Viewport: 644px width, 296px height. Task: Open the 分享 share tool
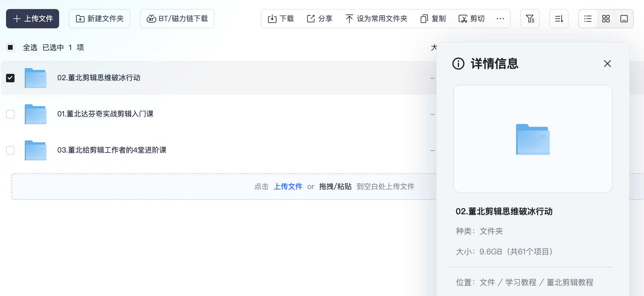coord(311,18)
